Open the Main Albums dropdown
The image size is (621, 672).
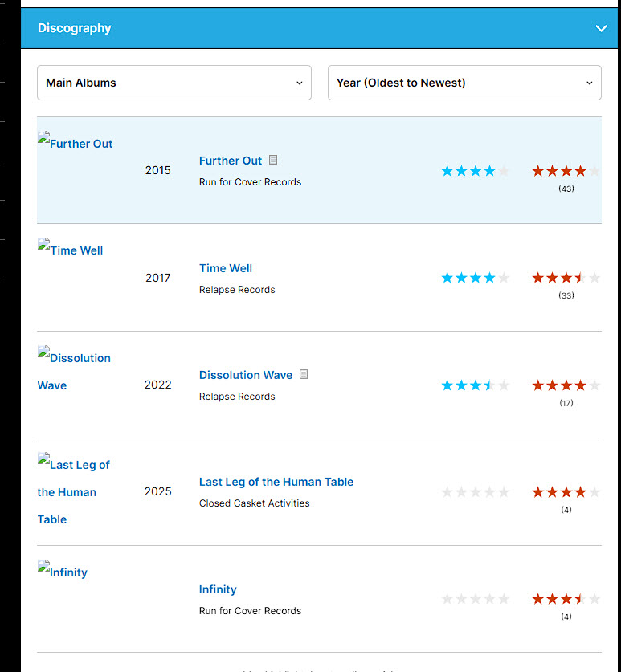tap(174, 83)
